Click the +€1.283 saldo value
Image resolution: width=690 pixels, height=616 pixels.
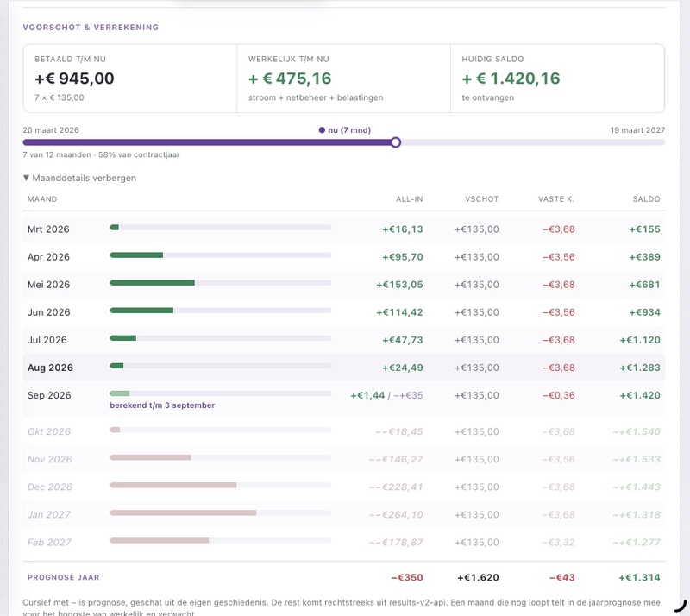coord(640,368)
